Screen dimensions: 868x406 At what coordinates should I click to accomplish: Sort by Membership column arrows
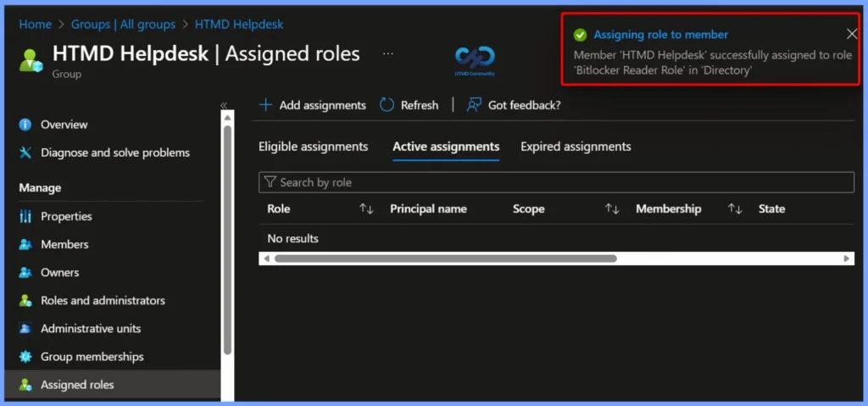pyautogui.click(x=735, y=209)
